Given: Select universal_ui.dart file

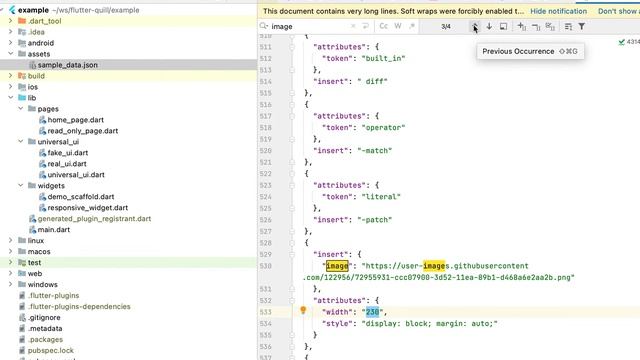Looking at the screenshot, I should click(x=76, y=175).
